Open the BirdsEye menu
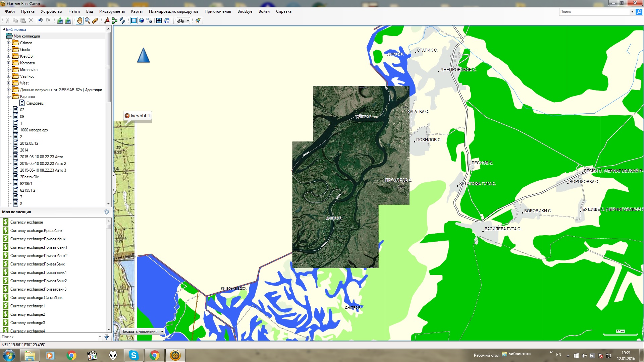This screenshot has height=362, width=644. pyautogui.click(x=245, y=11)
